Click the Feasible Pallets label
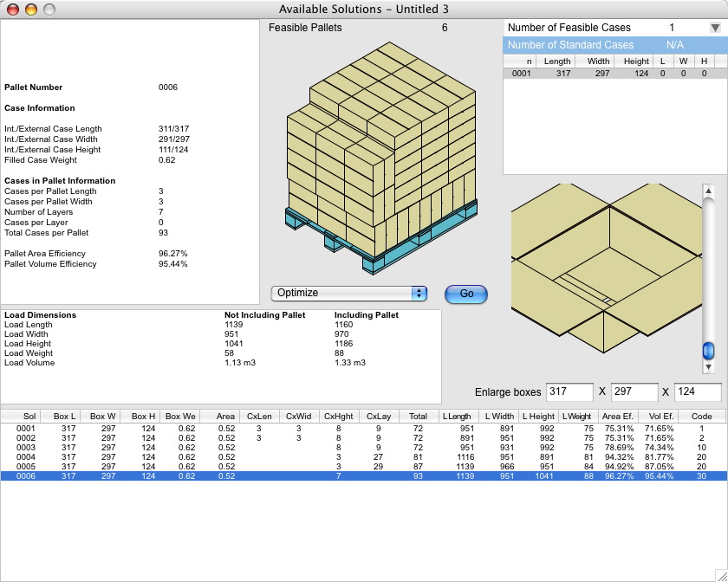 click(305, 28)
